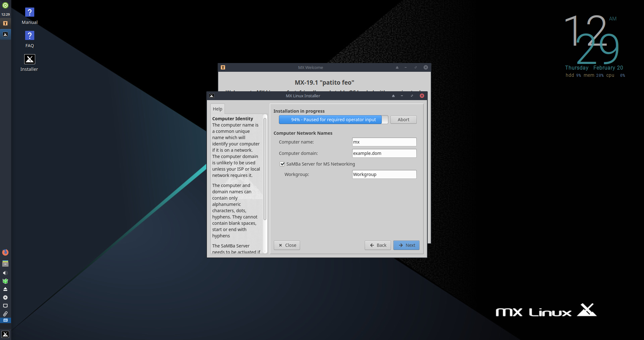Click the Thursday February 20 date text

point(594,68)
